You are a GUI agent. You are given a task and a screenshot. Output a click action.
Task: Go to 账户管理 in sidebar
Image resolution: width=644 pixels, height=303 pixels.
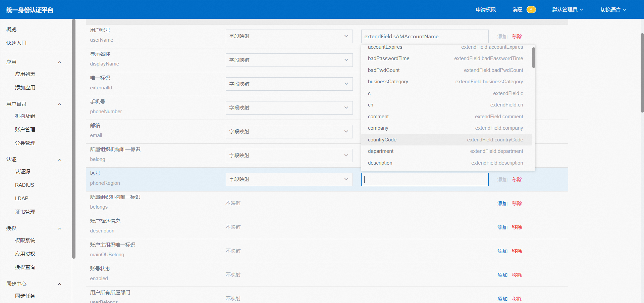(x=25, y=130)
